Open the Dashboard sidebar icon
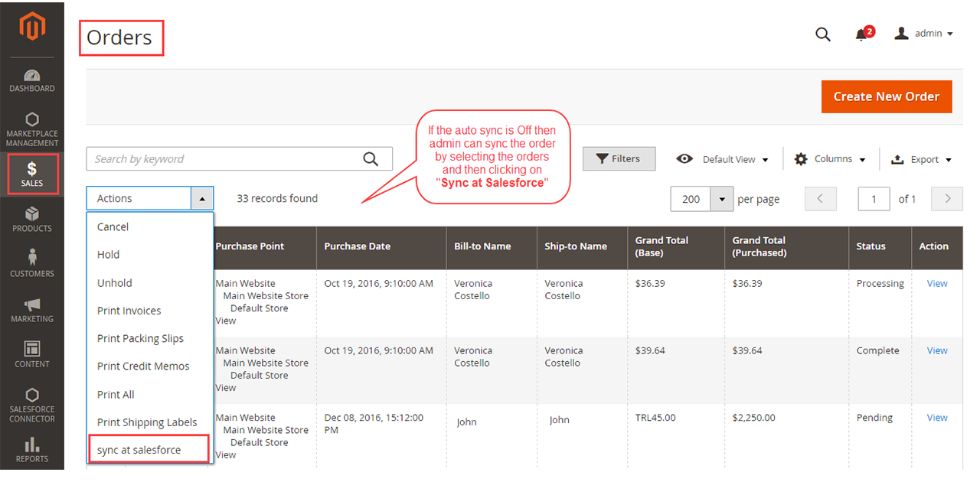The width and height of the screenshot is (980, 482). [x=32, y=80]
